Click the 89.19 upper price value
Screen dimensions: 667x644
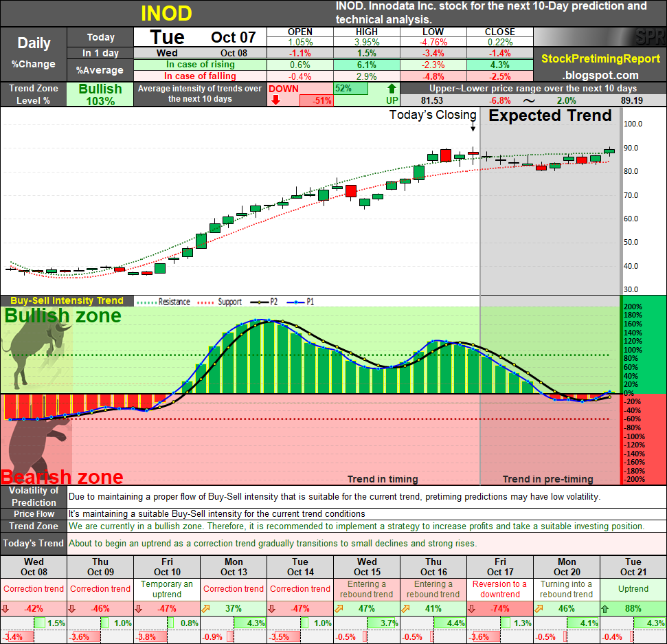[x=632, y=101]
